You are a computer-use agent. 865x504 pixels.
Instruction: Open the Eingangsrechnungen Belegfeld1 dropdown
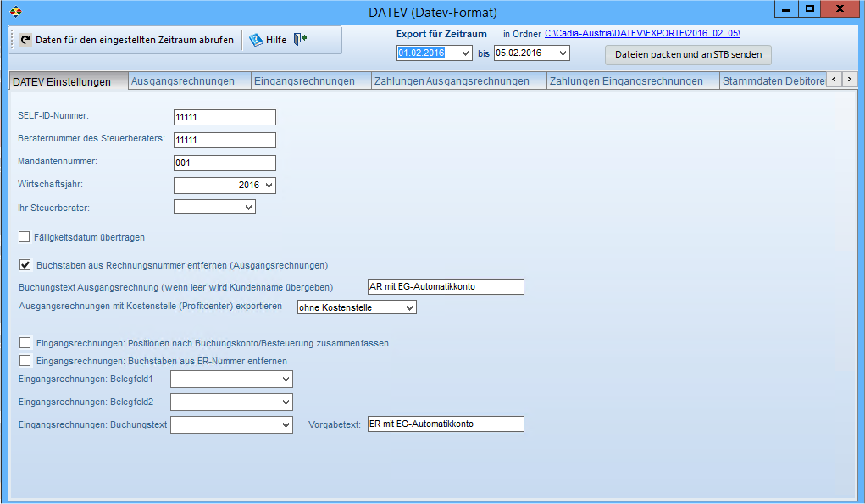[286, 379]
